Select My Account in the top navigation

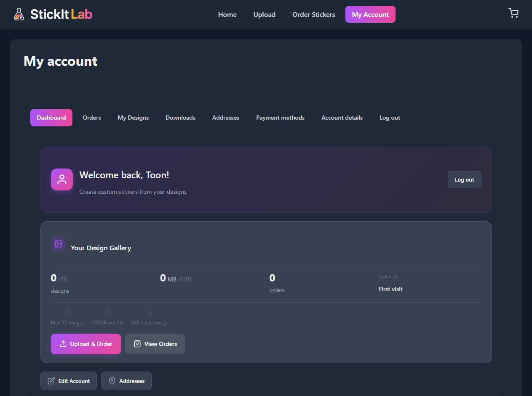370,14
